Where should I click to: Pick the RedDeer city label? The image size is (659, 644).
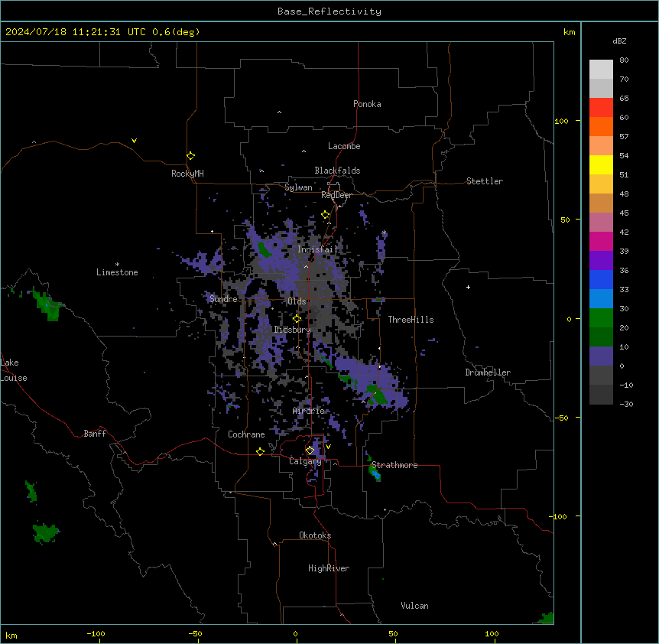pos(336,195)
